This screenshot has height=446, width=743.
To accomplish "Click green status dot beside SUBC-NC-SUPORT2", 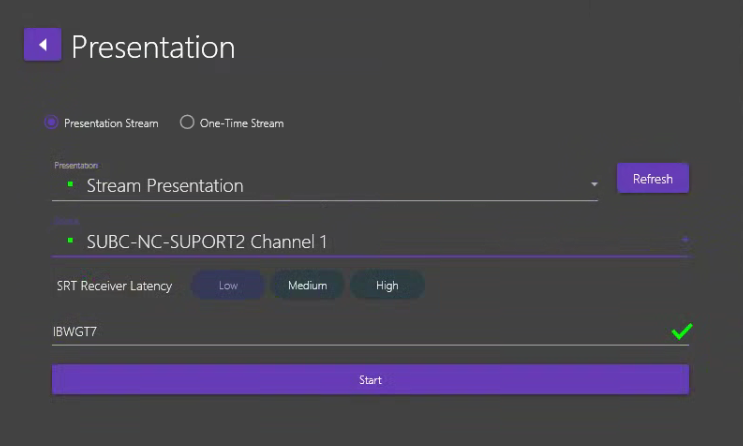I will click(x=70, y=241).
